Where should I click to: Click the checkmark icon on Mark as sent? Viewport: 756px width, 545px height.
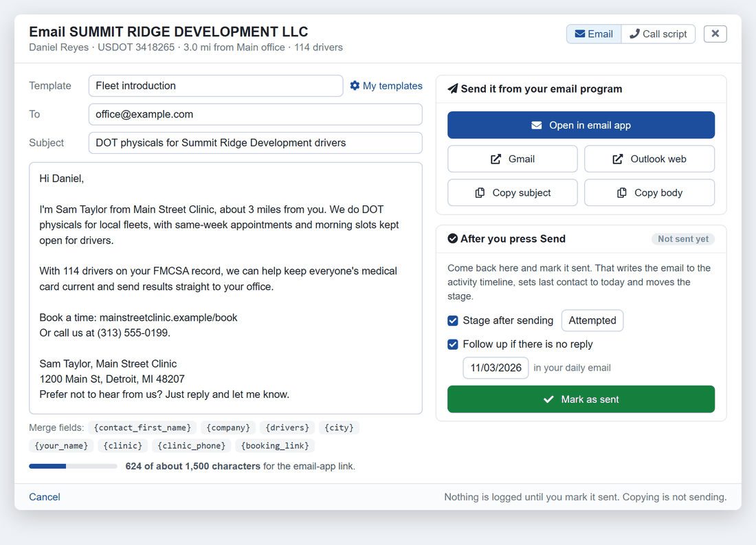click(548, 399)
